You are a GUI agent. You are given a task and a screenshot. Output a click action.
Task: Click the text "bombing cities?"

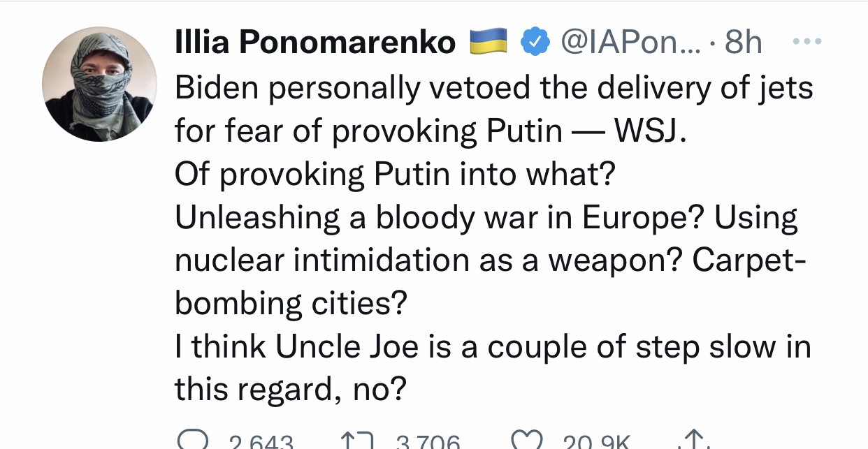[291, 303]
